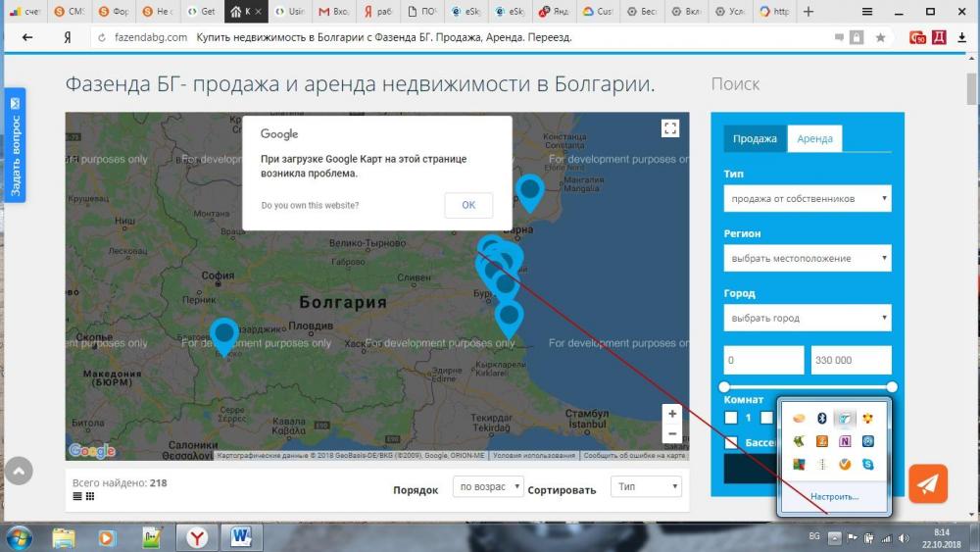
Task: Select the Продажа search tab
Action: tap(755, 138)
